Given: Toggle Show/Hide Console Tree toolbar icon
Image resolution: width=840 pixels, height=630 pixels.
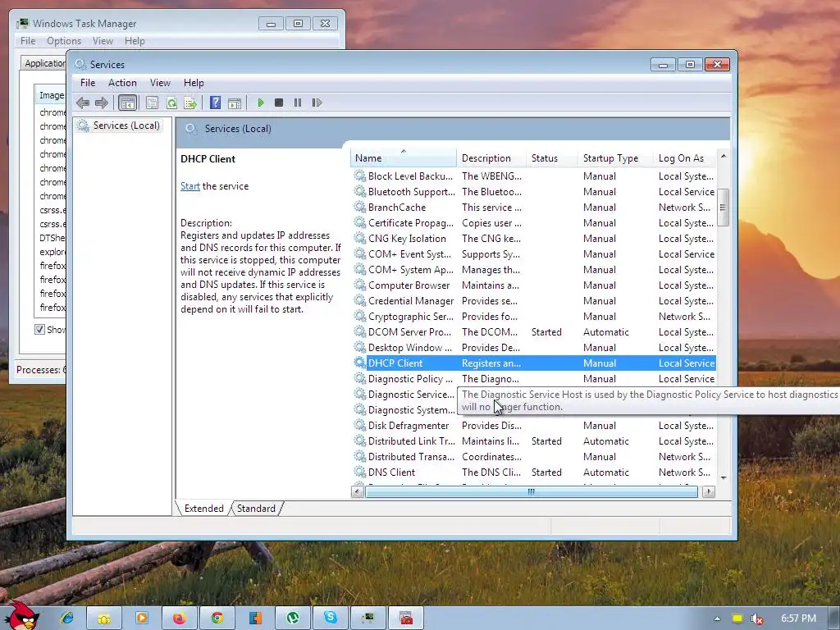Looking at the screenshot, I should 127,103.
